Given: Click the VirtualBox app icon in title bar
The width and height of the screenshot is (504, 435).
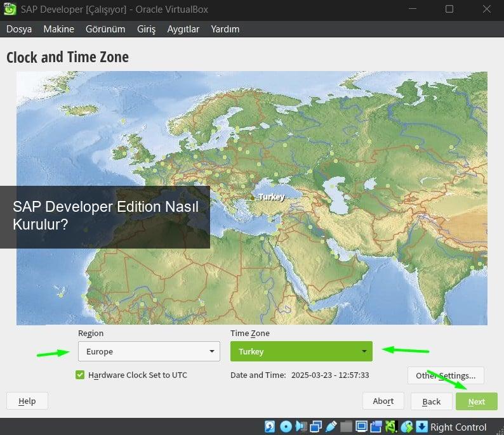Looking at the screenshot, I should (x=10, y=10).
